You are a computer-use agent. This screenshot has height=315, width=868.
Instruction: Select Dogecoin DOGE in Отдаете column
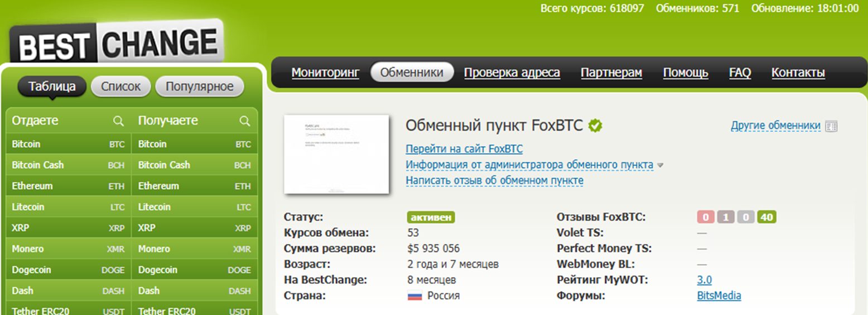tap(68, 270)
